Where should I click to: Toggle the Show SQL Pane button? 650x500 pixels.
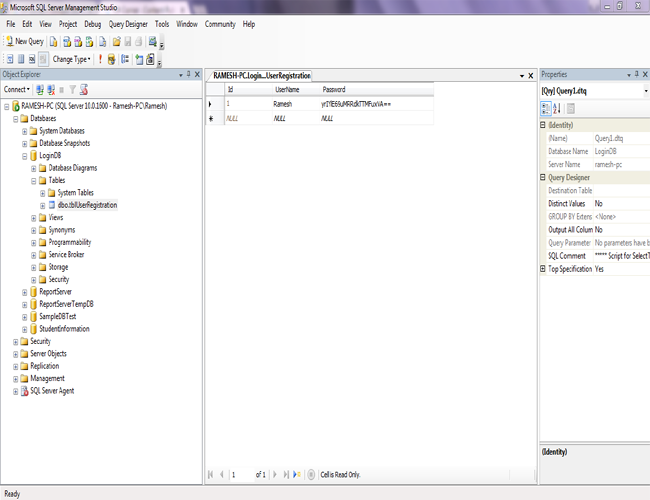point(32,59)
